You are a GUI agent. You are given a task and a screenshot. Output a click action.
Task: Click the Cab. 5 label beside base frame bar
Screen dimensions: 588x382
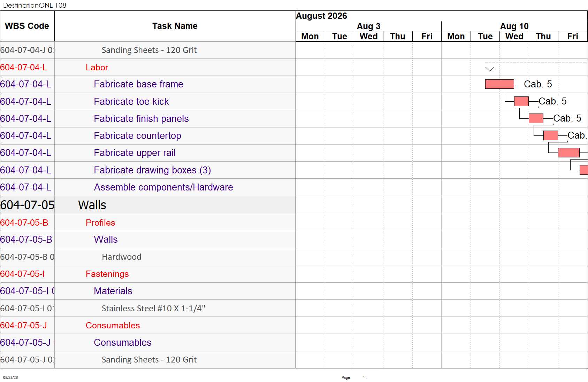click(x=538, y=84)
